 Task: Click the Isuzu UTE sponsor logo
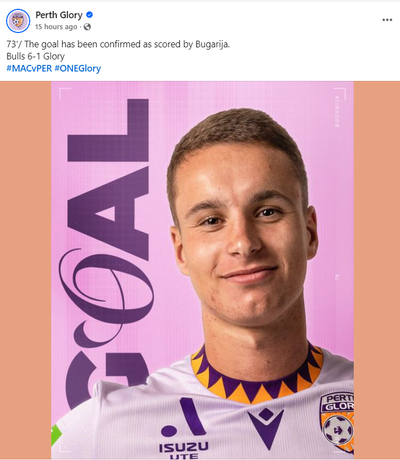tap(184, 429)
